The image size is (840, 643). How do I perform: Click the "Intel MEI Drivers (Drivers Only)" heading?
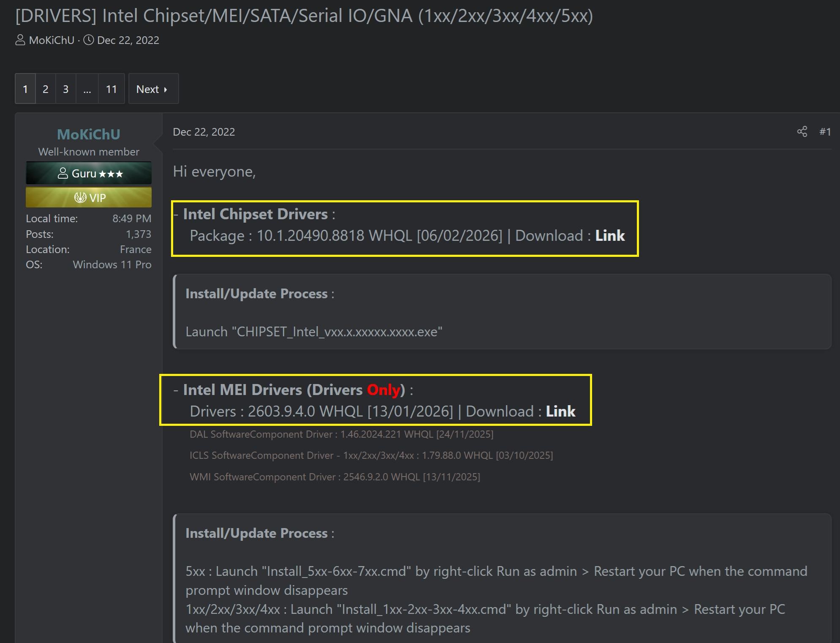[x=294, y=390]
